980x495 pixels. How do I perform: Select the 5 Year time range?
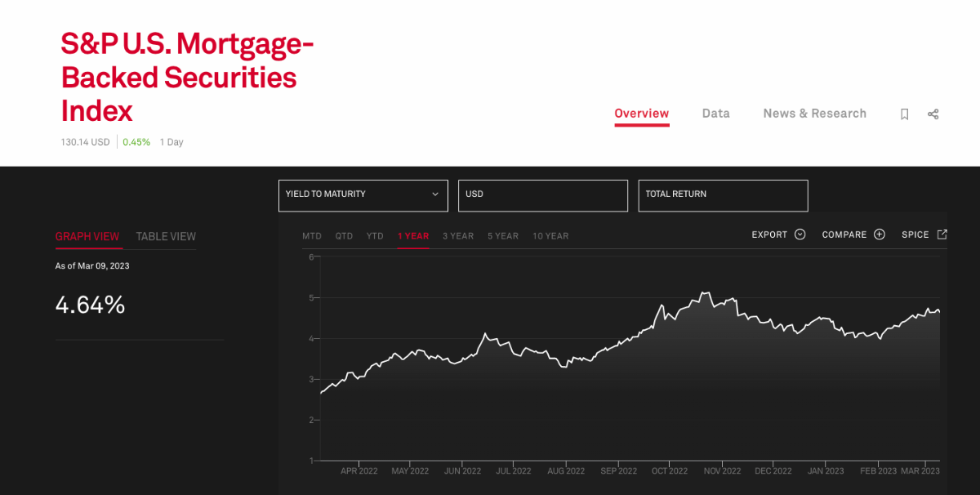503,236
